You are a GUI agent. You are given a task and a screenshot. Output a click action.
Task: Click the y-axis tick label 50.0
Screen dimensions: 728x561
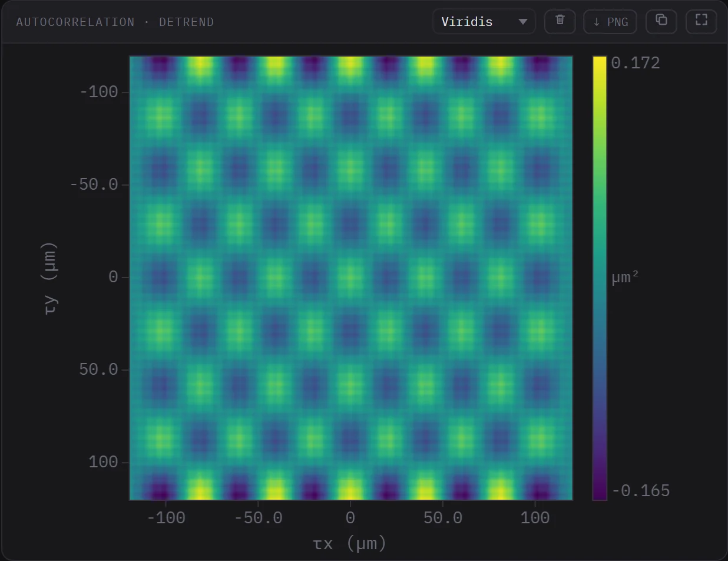coord(98,369)
